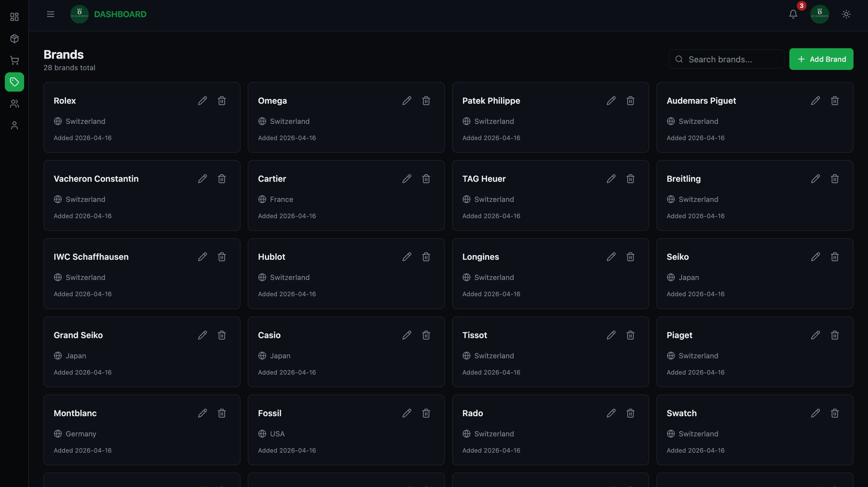Screen dimensions: 868x487
Task: Delete the Swatch brand entry
Action: [x=835, y=413]
